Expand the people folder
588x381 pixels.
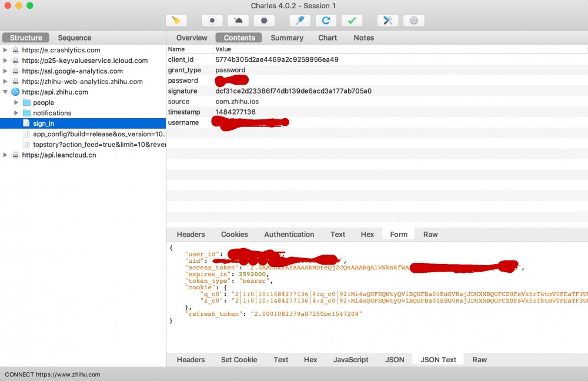[16, 102]
